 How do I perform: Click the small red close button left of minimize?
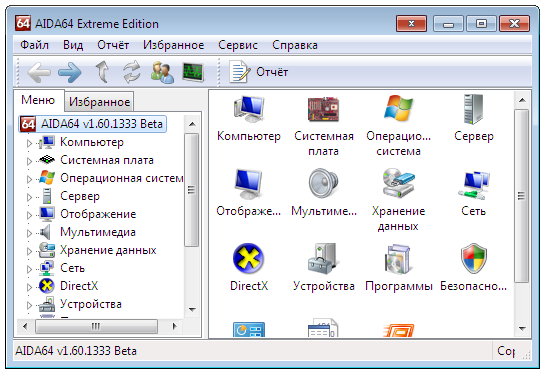point(411,24)
